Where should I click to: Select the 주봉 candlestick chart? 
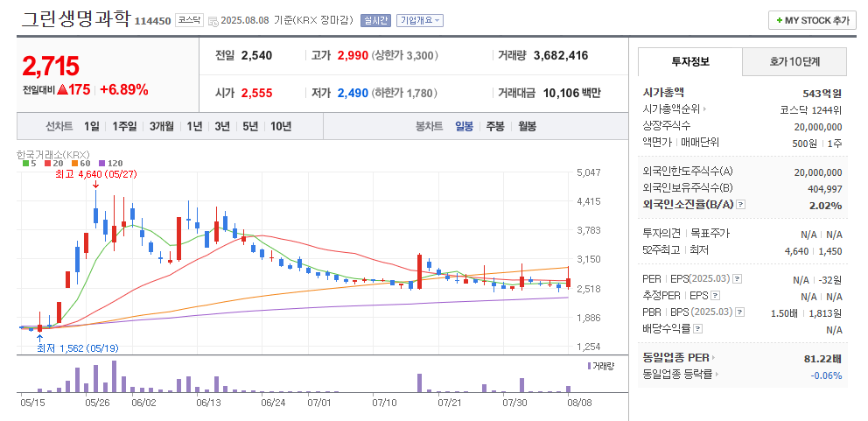click(495, 126)
